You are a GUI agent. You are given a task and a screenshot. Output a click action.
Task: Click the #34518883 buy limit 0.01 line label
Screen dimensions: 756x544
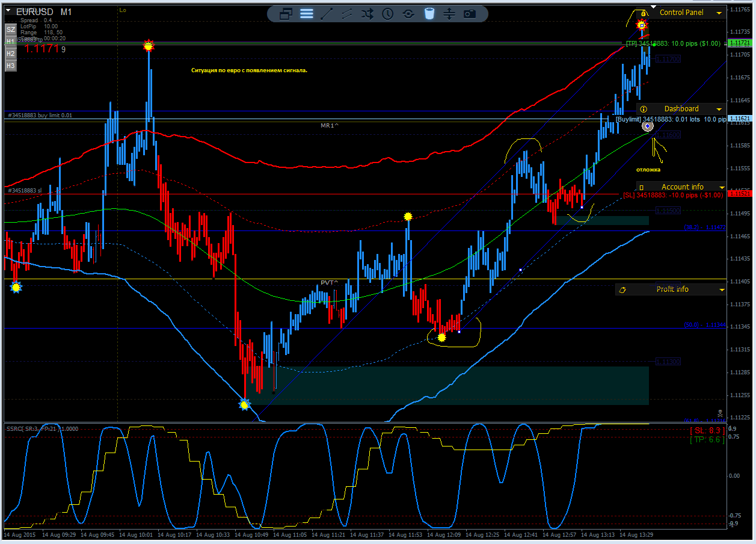(40, 115)
